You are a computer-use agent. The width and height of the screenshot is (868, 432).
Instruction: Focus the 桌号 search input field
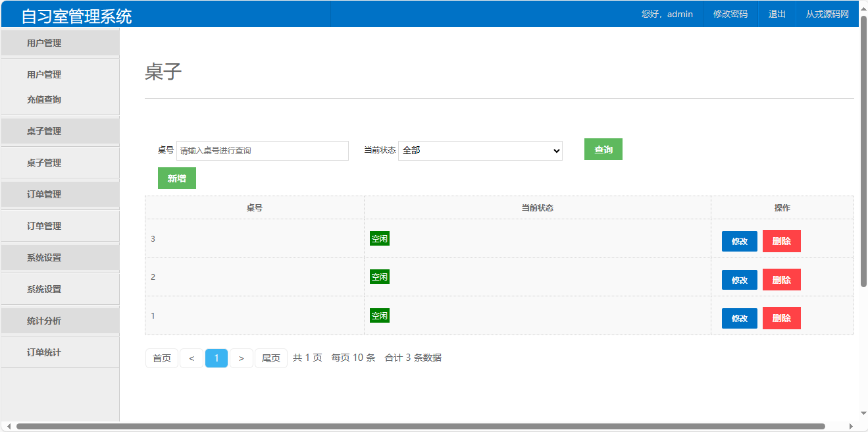(262, 151)
